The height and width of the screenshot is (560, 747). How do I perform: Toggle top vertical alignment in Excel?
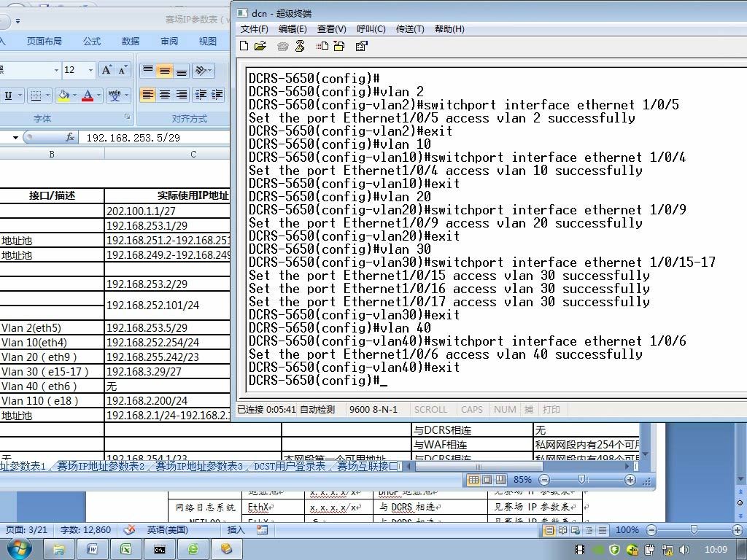[x=148, y=70]
